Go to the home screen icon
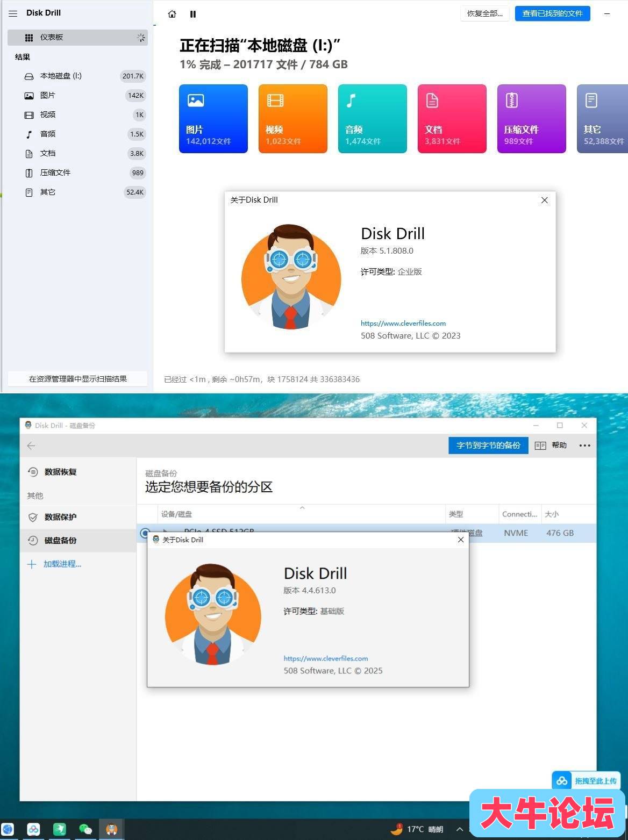This screenshot has width=628, height=840. click(x=172, y=14)
